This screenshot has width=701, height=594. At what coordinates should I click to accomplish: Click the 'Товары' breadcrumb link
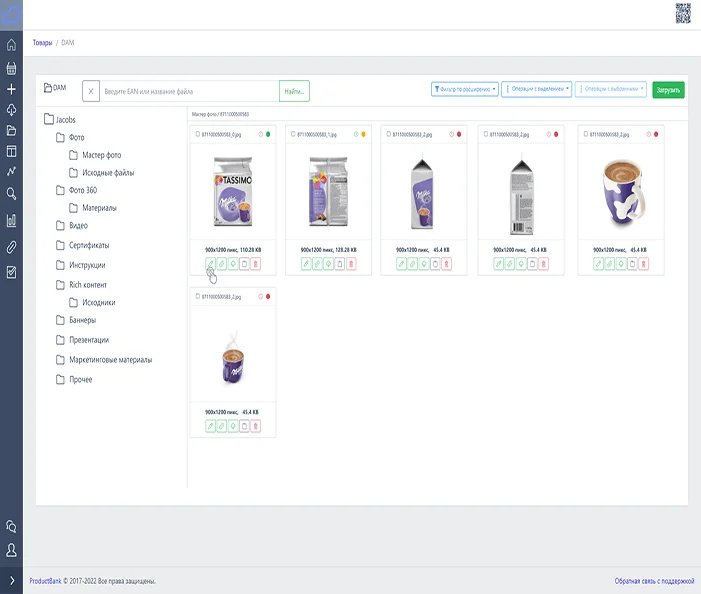tap(42, 42)
